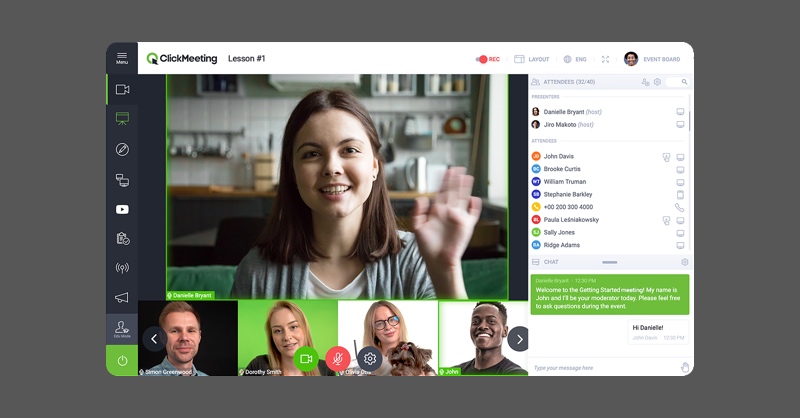The image size is (800, 418).
Task: Open the presentation board tool in the sidebar
Action: click(x=122, y=119)
